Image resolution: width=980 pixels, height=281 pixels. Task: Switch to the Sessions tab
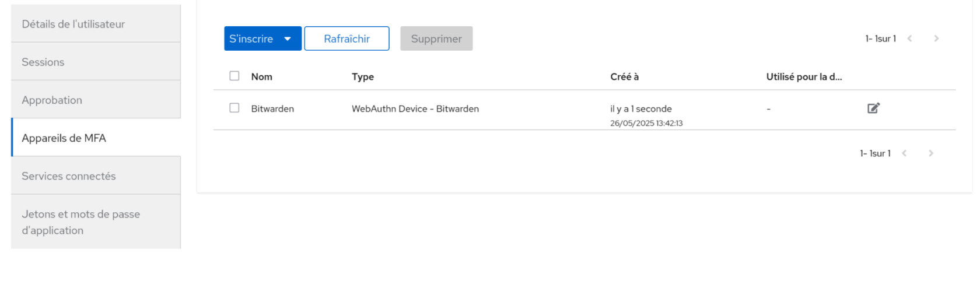click(96, 62)
